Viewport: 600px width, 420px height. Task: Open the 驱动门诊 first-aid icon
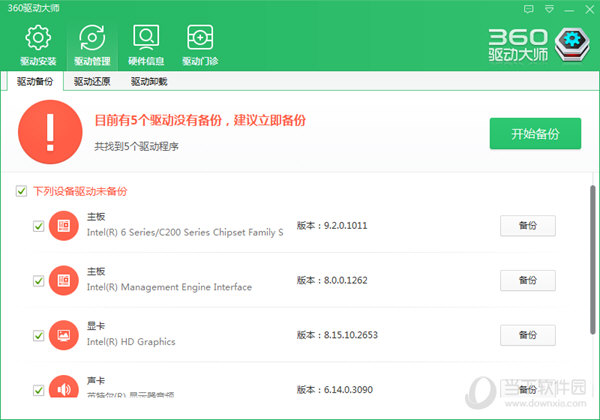(x=200, y=37)
